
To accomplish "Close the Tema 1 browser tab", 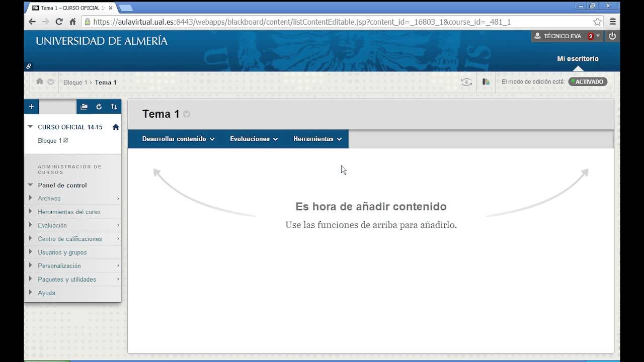I will point(111,8).
